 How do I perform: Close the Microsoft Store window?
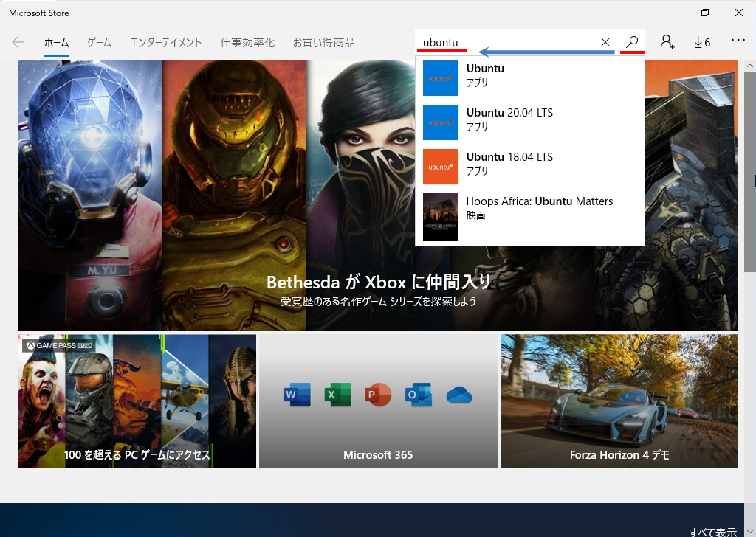click(738, 13)
